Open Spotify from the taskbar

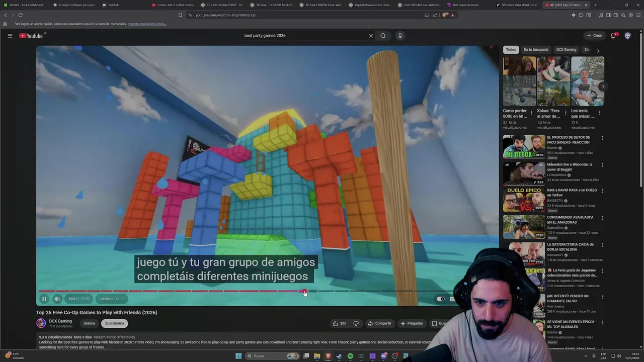[350, 356]
